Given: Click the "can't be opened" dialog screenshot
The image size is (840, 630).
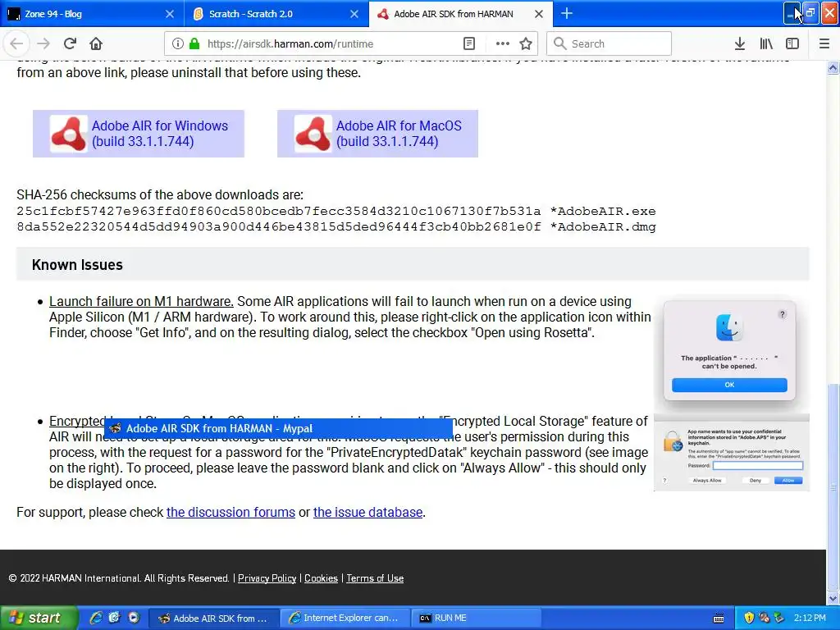Looking at the screenshot, I should pyautogui.click(x=729, y=351).
